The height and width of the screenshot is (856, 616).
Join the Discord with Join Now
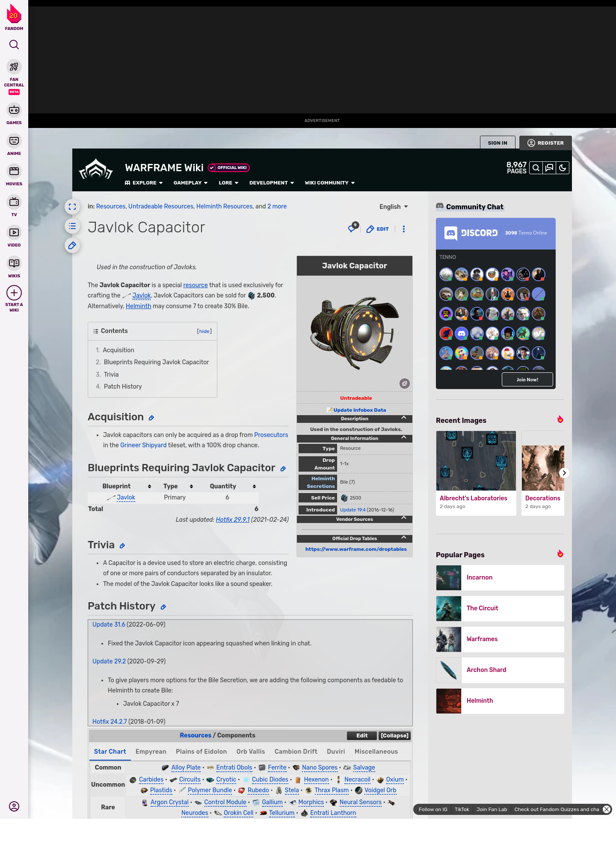[527, 380]
